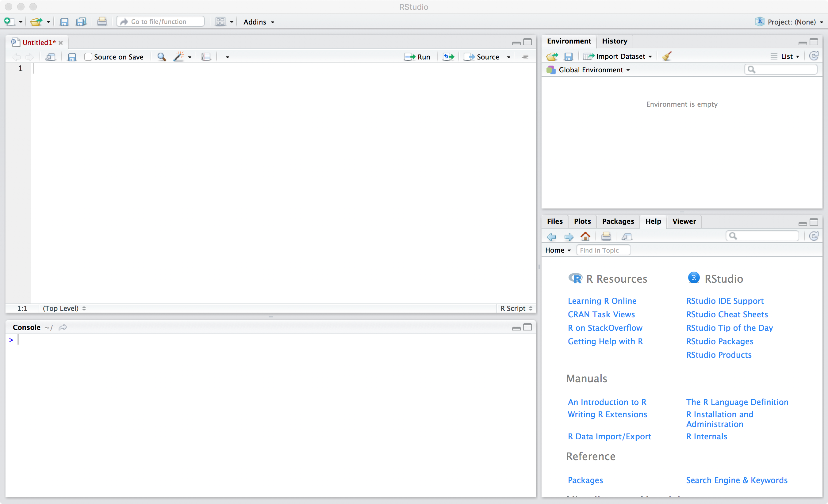The image size is (828, 504).
Task: Open the Viewer tab
Action: point(684,221)
